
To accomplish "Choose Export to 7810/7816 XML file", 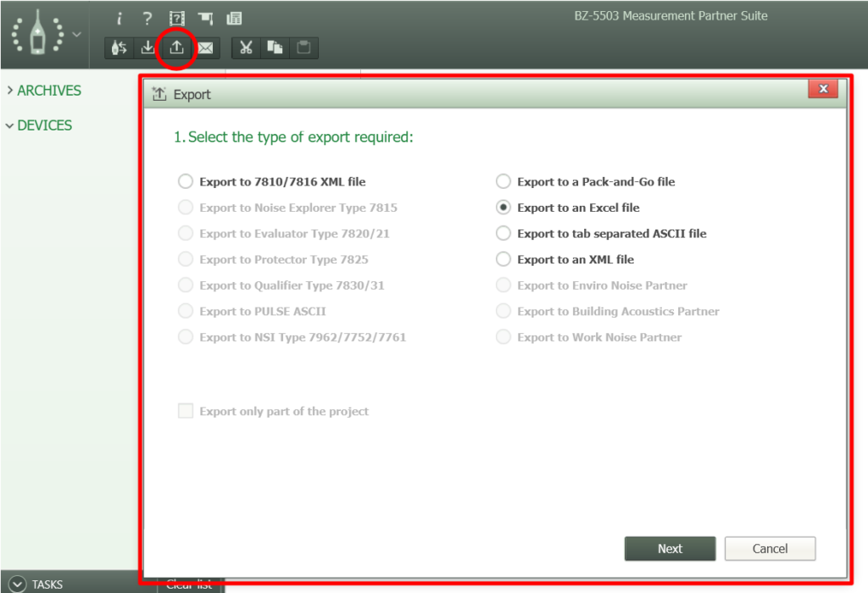I will pyautogui.click(x=186, y=180).
